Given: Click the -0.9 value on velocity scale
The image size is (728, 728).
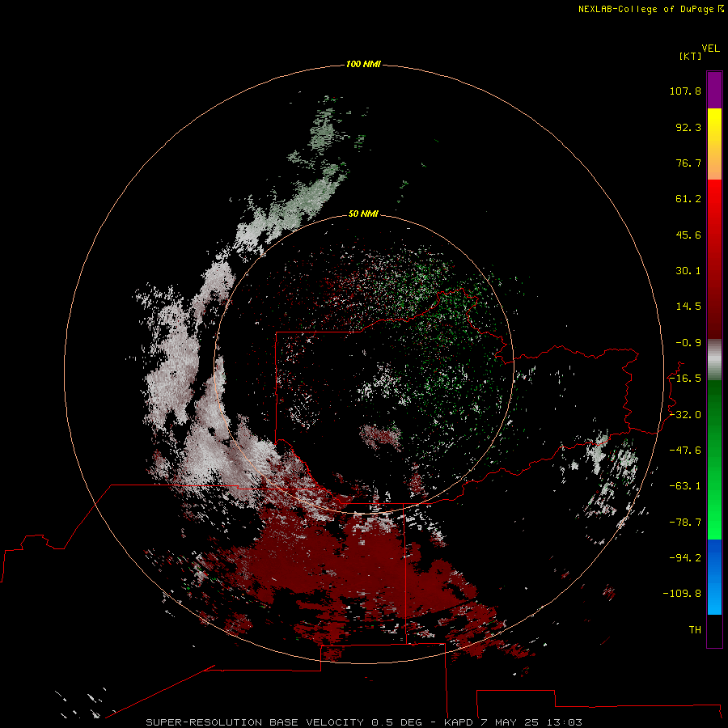Looking at the screenshot, I should [x=688, y=343].
